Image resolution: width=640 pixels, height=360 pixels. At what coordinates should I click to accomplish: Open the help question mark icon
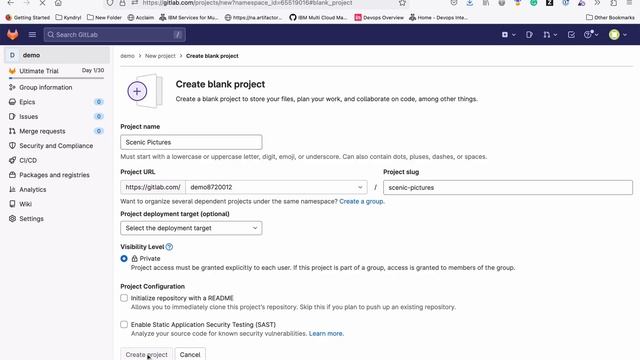(588, 35)
